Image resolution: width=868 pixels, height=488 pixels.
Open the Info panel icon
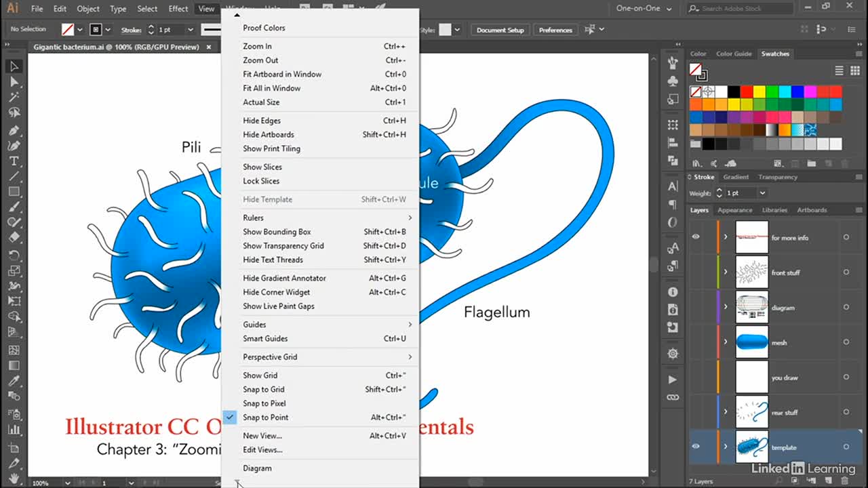click(673, 292)
